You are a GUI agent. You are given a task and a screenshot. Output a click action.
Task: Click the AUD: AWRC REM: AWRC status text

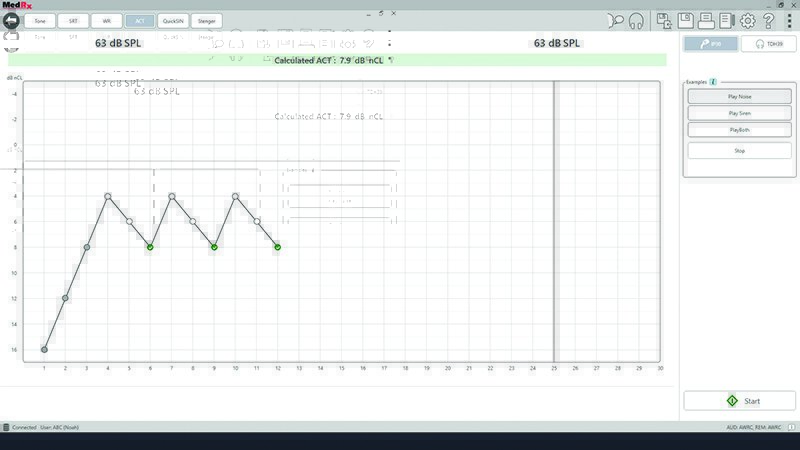754,428
